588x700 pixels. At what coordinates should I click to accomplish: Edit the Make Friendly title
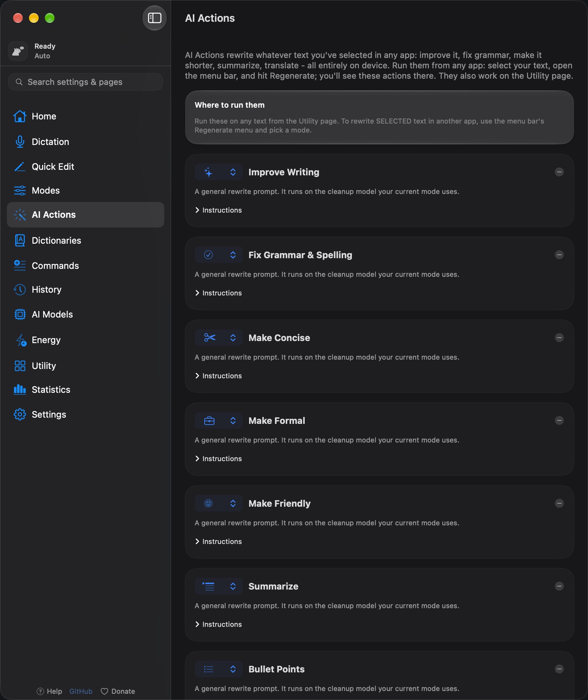280,504
